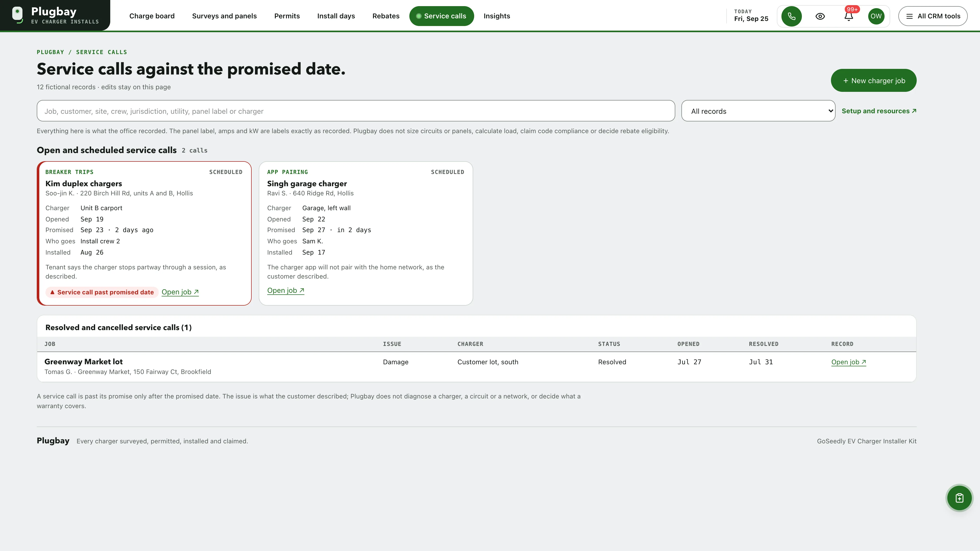This screenshot has height=551, width=980.
Task: Open the OW user avatar
Action: click(876, 16)
